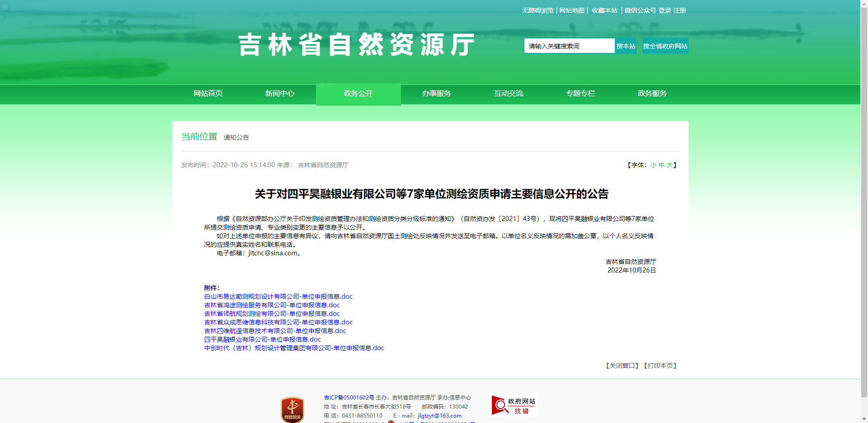Open the 互动交流 menu
Viewport: 868px width, 423px height.
509,94
